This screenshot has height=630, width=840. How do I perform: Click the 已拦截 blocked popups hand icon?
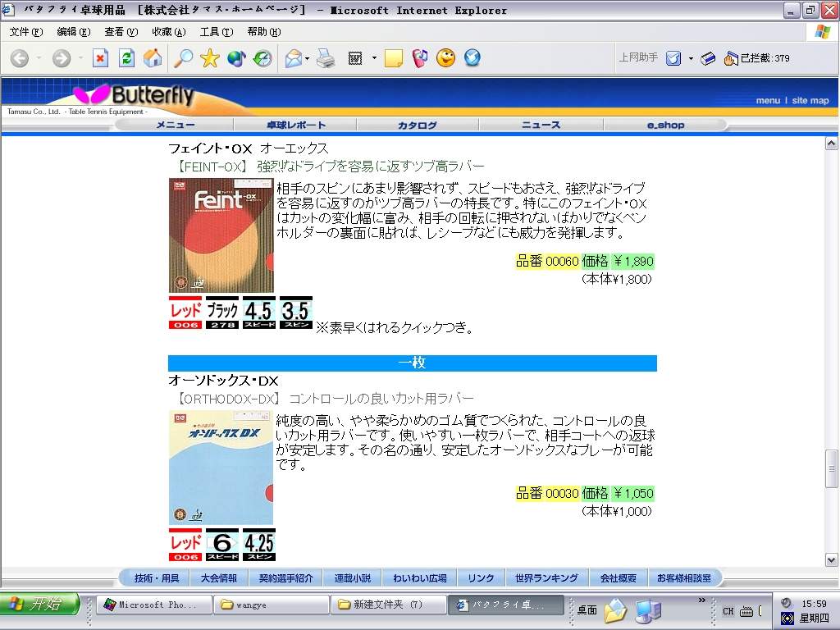[x=731, y=58]
